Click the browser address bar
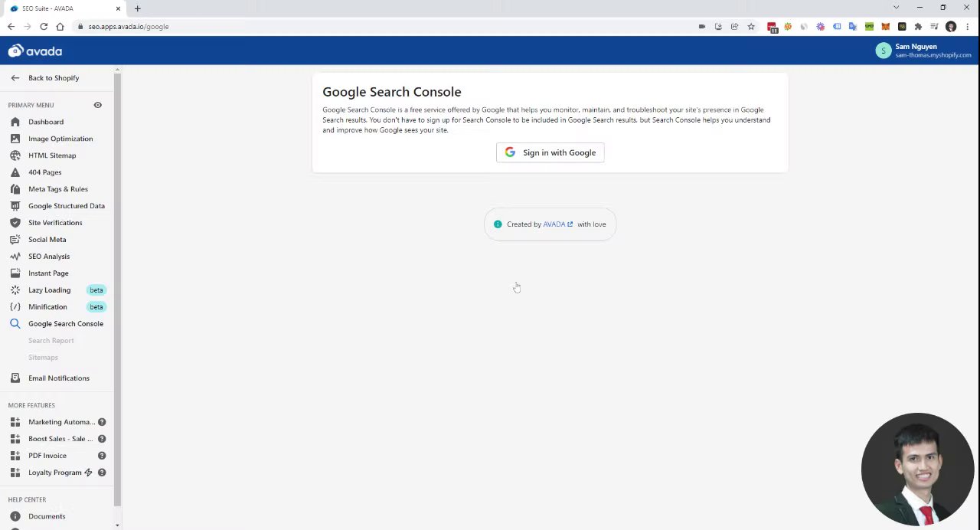Screen dimensions: 980x530 click(x=383, y=26)
